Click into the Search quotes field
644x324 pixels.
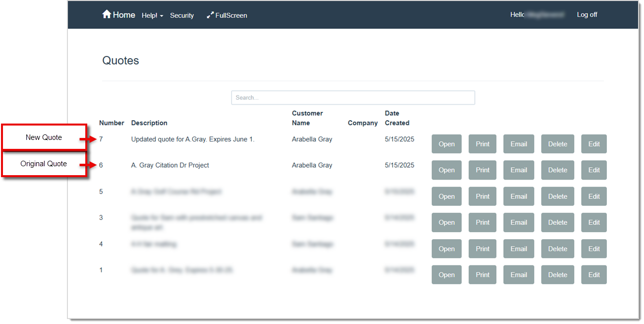coord(353,98)
